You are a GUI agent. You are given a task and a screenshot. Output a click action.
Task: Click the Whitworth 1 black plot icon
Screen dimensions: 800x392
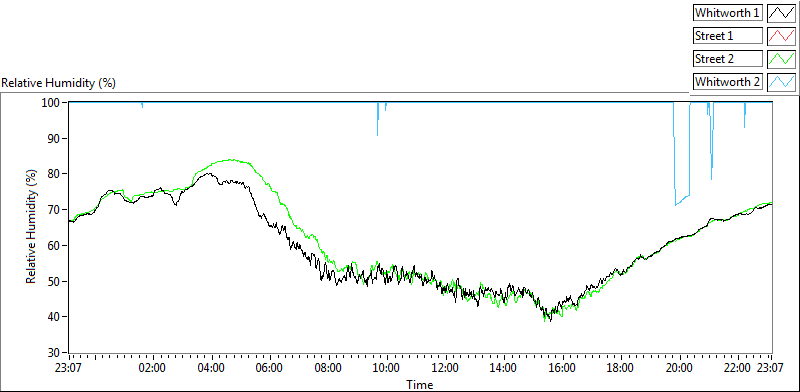pos(781,13)
